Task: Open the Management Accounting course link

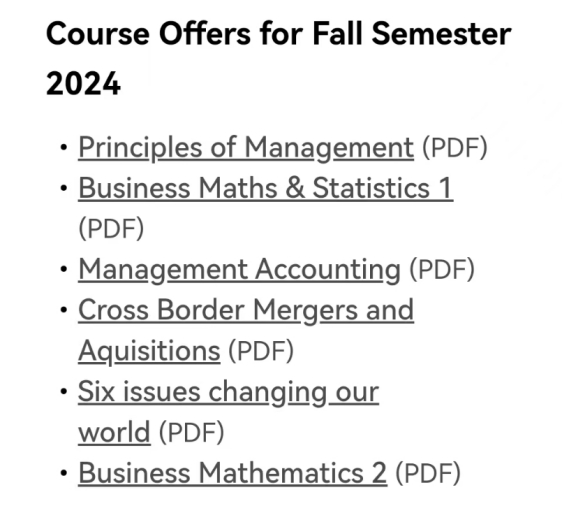Action: click(239, 270)
